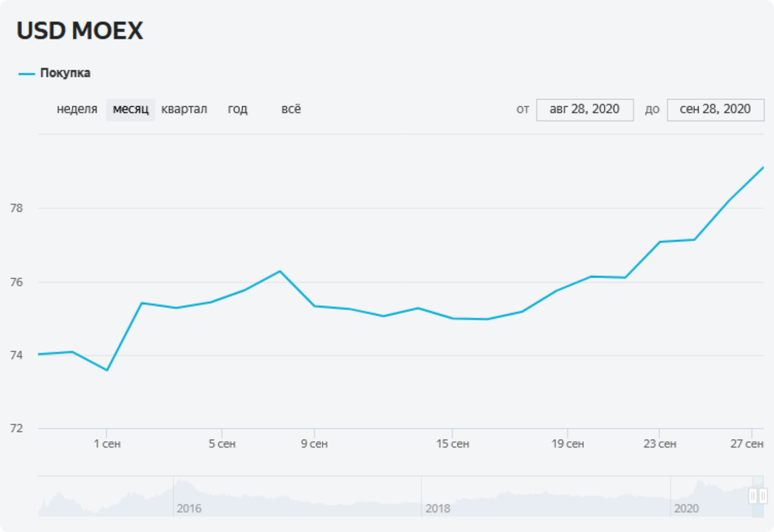
Task: Click the USD MOEX chart title
Action: 80,31
